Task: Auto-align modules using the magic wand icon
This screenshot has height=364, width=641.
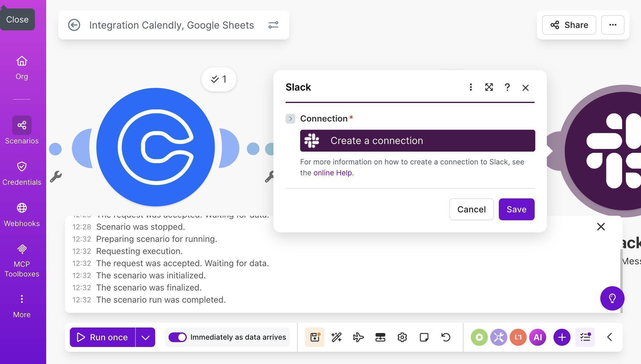Action: pos(336,337)
